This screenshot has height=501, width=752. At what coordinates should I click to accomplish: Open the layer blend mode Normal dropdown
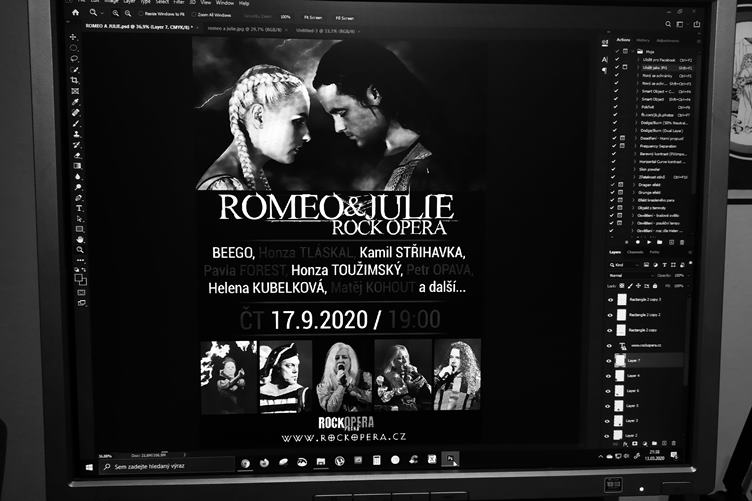tap(630, 276)
